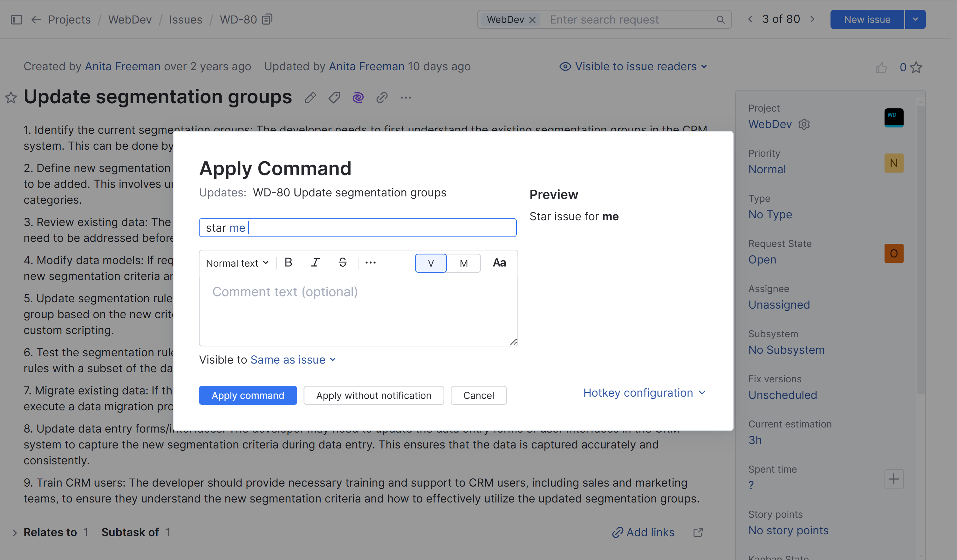
Task: Toggle the sidebar panel icon
Action: point(16,19)
